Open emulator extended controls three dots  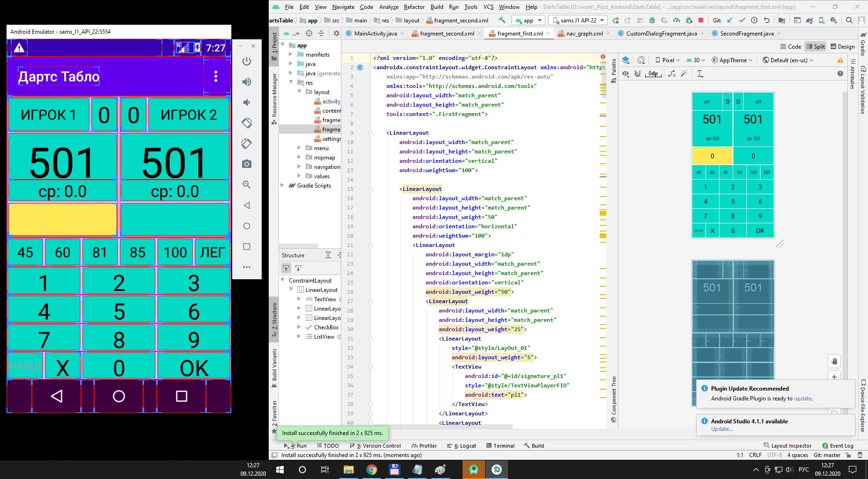point(247,267)
